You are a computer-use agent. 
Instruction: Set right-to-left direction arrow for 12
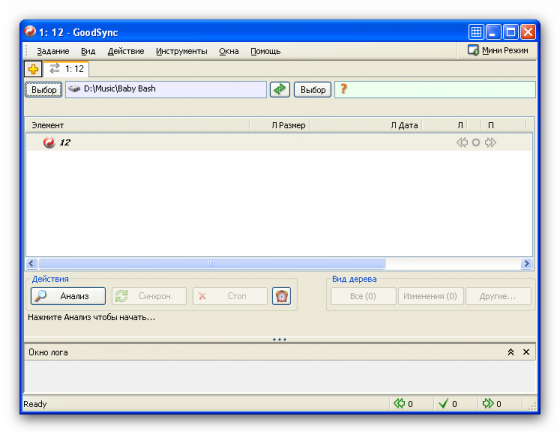(462, 143)
